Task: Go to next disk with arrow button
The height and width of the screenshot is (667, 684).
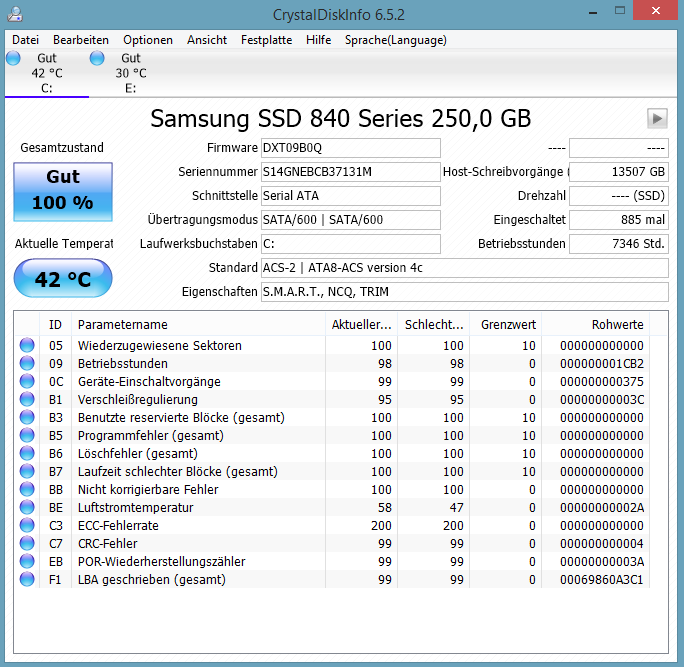Action: 657,118
